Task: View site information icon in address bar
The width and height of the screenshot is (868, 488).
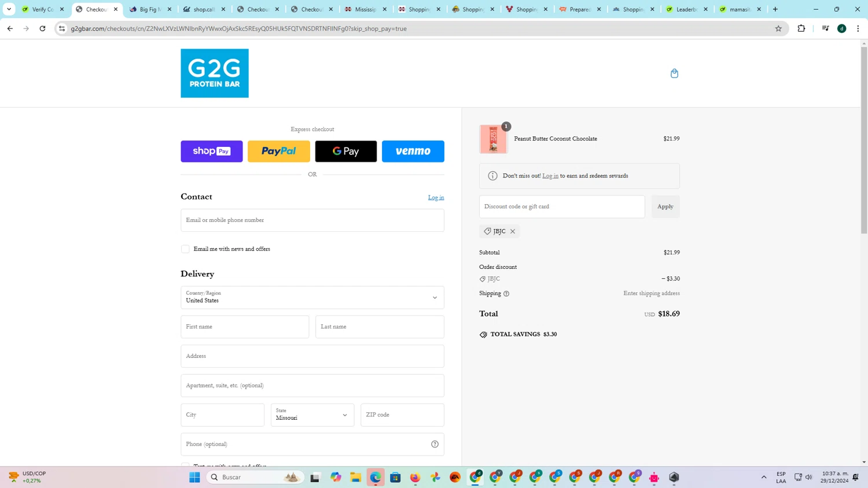Action: tap(62, 28)
